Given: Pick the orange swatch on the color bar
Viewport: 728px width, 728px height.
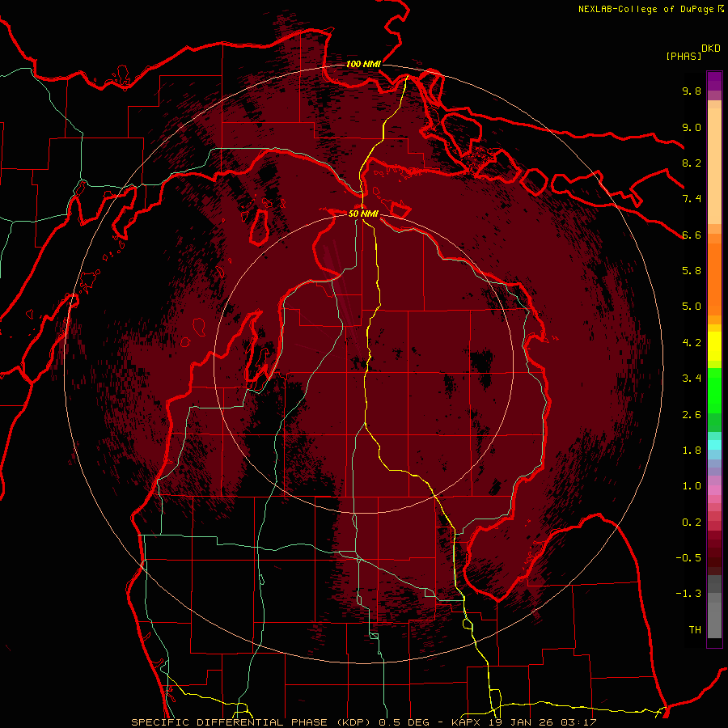Looking at the screenshot, I should point(714,280).
